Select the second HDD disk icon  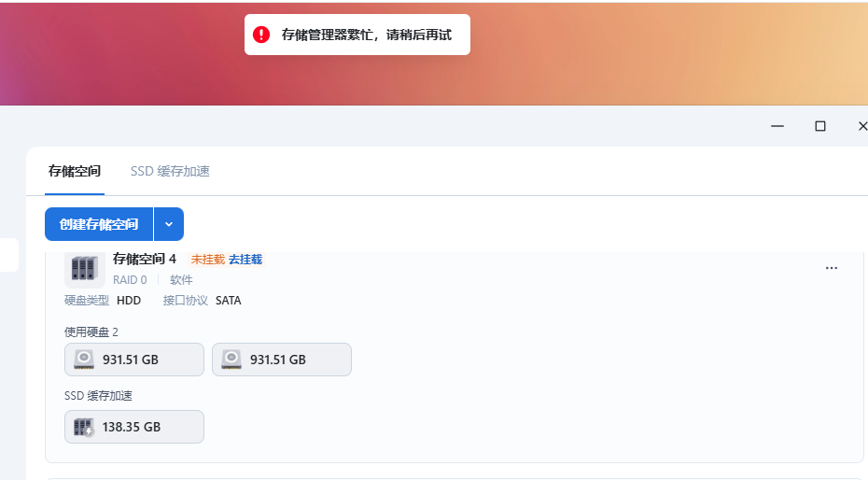click(232, 360)
